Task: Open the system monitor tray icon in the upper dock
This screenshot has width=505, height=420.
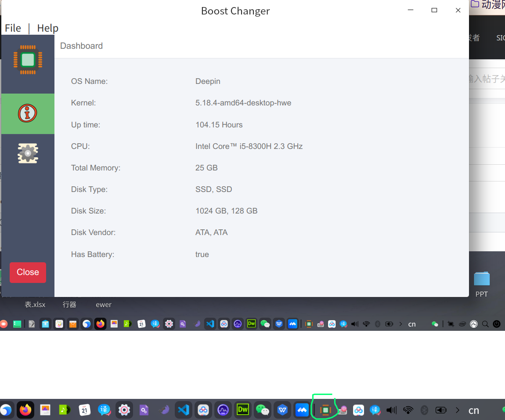Action: point(473,324)
